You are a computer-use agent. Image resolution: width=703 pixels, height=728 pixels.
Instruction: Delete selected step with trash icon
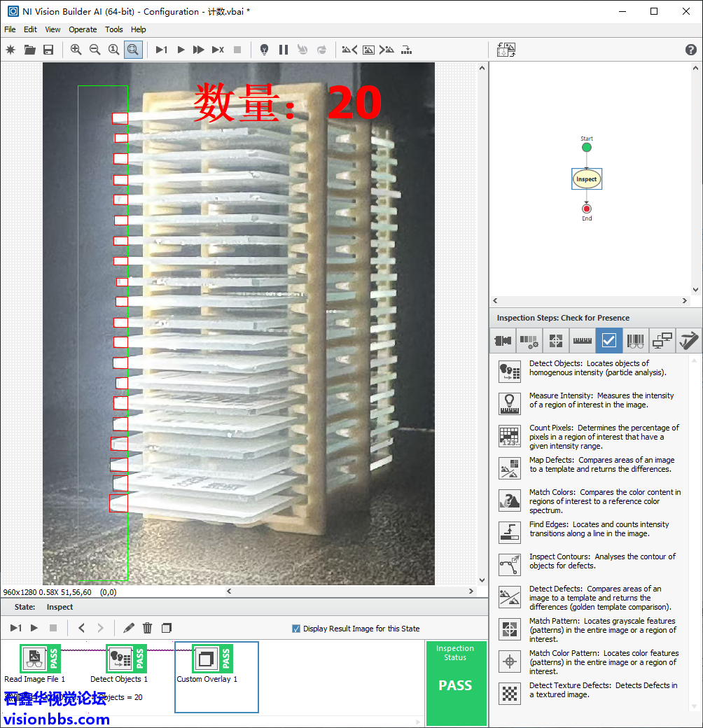147,628
